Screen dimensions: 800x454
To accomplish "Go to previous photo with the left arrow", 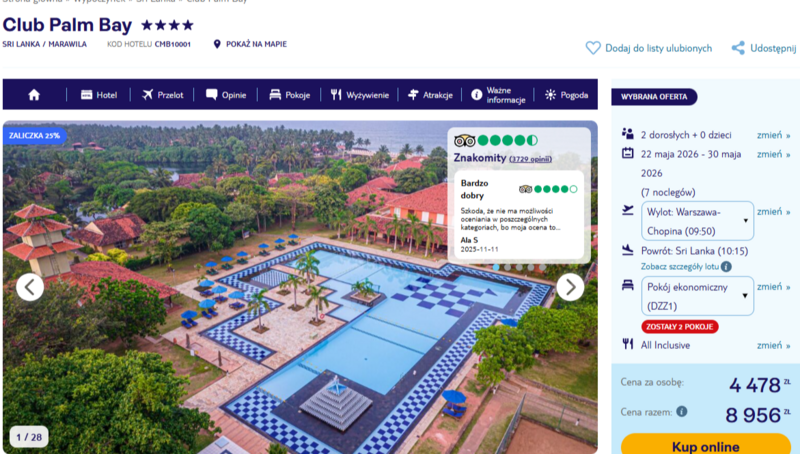I will pyautogui.click(x=30, y=287).
